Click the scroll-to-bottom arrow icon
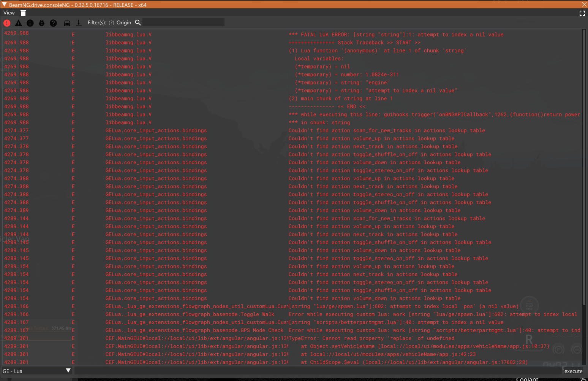Image resolution: width=588 pixels, height=381 pixels. click(79, 23)
